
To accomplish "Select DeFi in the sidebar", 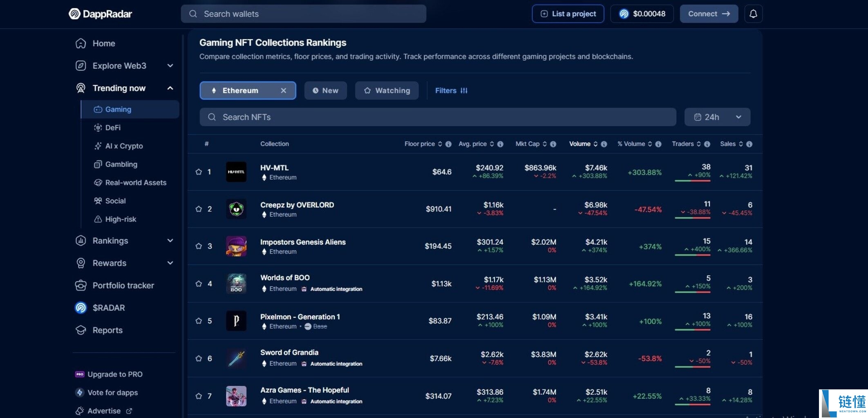I will coord(113,128).
